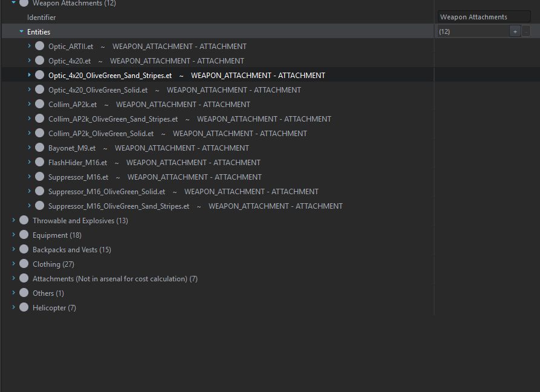This screenshot has width=540, height=392.
Task: Click the circle icon beside Optic_ARTII.et
Action: (x=40, y=46)
